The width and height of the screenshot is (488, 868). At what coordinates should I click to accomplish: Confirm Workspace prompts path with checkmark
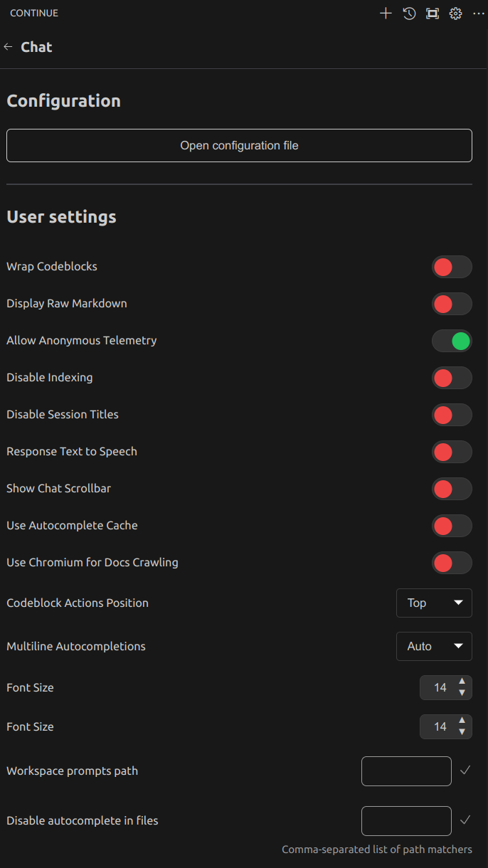pyautogui.click(x=465, y=771)
